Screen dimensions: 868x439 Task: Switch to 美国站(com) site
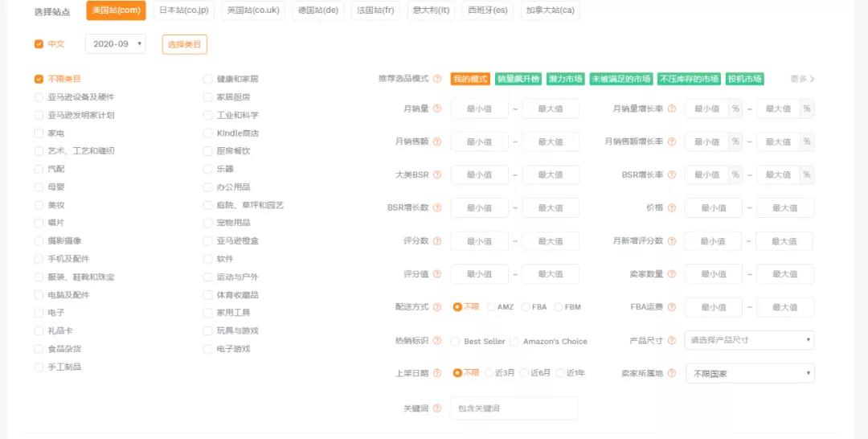click(x=117, y=10)
